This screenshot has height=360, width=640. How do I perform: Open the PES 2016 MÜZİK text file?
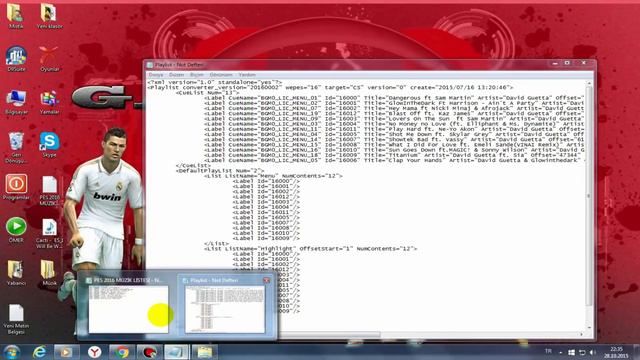[49, 190]
